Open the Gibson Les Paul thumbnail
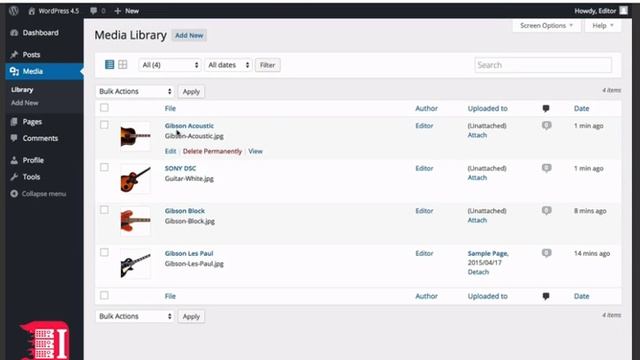This screenshot has width=640, height=360. pos(136,264)
